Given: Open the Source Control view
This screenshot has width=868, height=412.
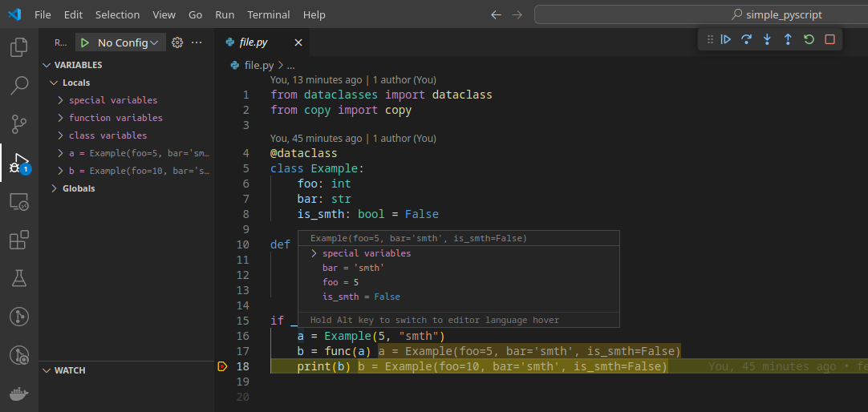Looking at the screenshot, I should click(19, 124).
